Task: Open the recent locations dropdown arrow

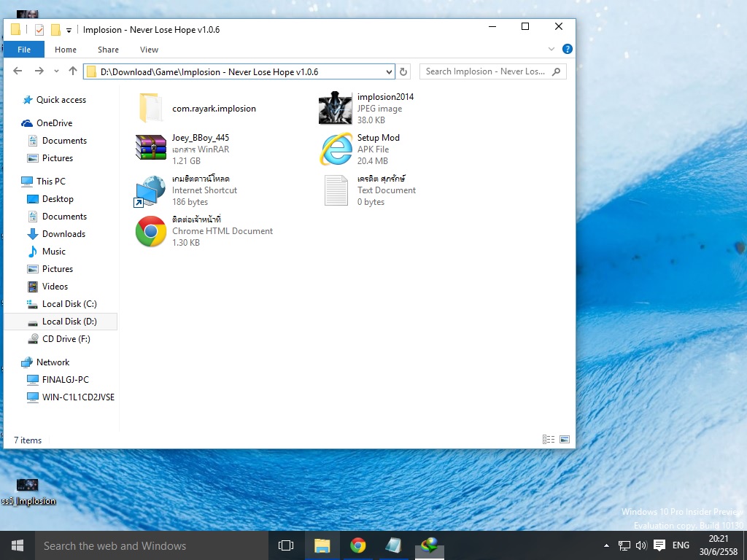Action: (56, 71)
